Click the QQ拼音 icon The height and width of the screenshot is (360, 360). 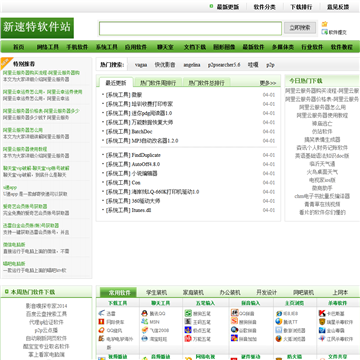(234, 313)
